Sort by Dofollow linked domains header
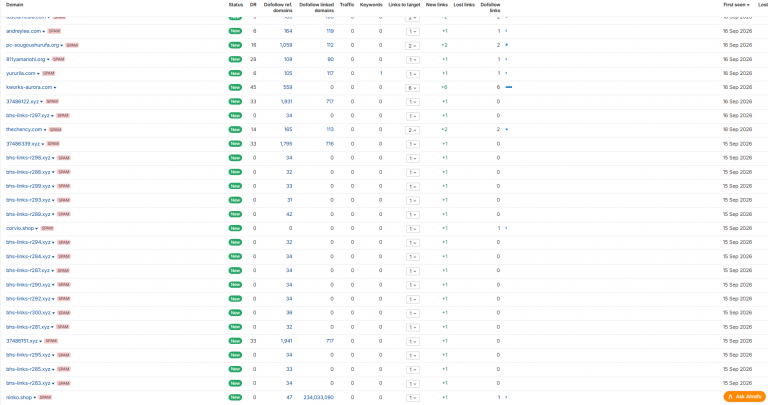768x405 pixels. (x=316, y=7)
